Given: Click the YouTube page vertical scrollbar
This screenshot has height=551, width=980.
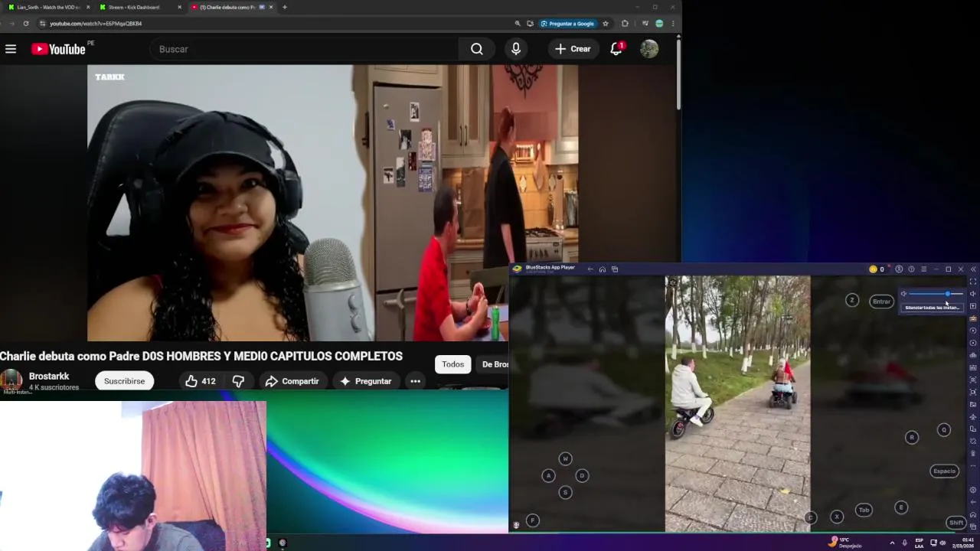Looking at the screenshot, I should pyautogui.click(x=678, y=73).
